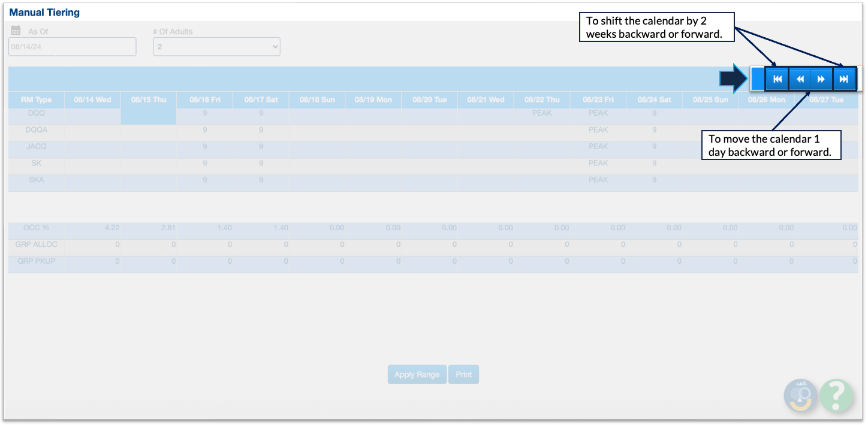Click the SKA tier cell for 08/24 Sat

(x=654, y=180)
